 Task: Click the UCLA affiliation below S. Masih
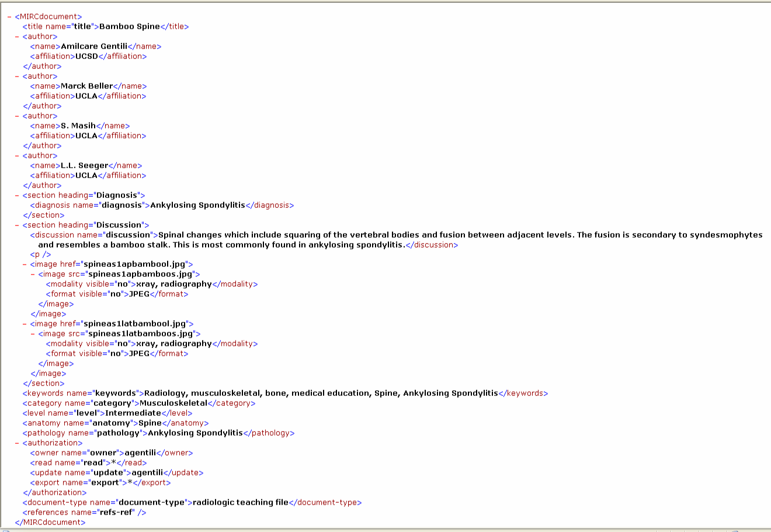pyautogui.click(x=86, y=135)
